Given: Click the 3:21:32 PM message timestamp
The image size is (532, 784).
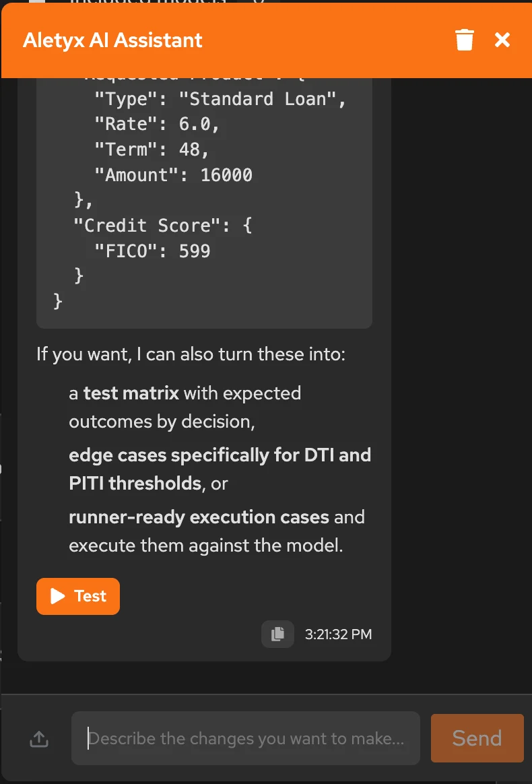Looking at the screenshot, I should pos(339,634).
